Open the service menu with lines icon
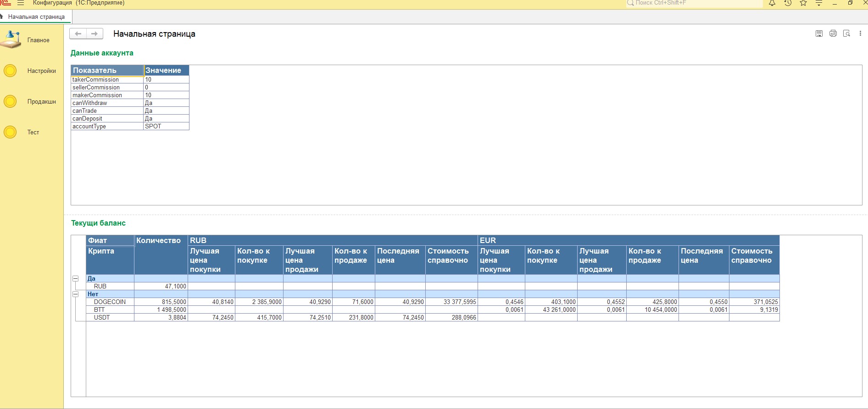The width and height of the screenshot is (868, 409). (819, 3)
